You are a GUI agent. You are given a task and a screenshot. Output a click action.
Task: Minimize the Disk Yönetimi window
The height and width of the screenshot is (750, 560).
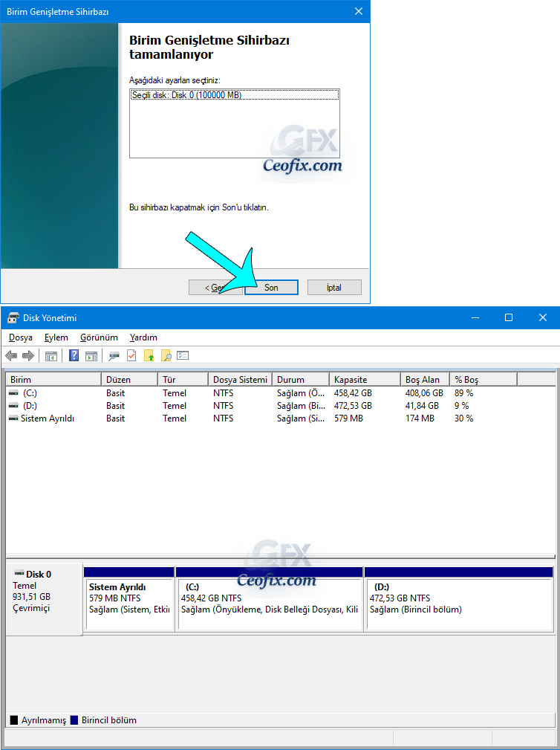click(x=475, y=317)
